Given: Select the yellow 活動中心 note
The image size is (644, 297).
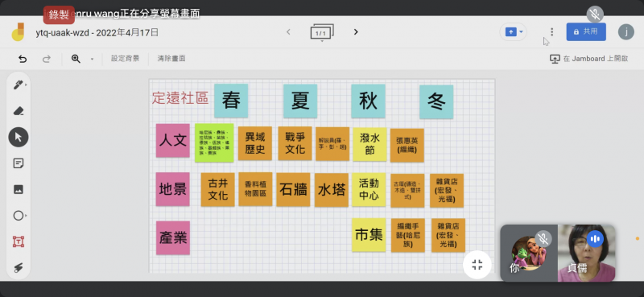Looking at the screenshot, I should click(x=369, y=189).
